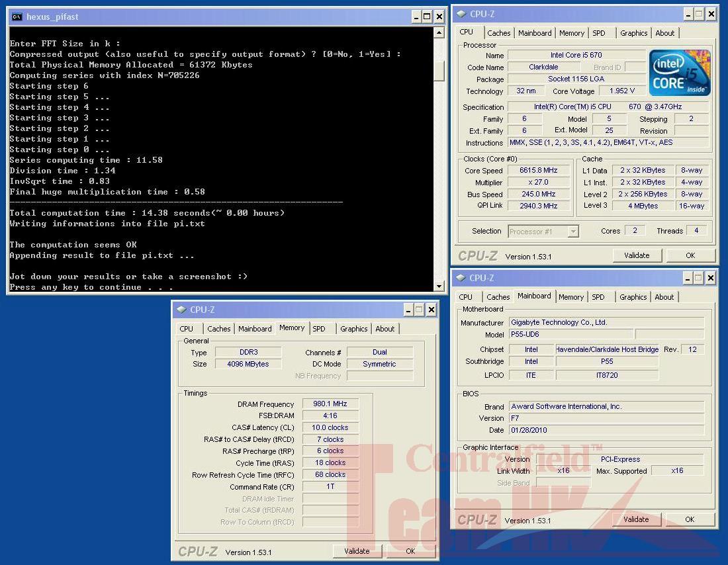Open Graphics tab in top CPU-Z window
728x565 pixels.
coord(633,33)
